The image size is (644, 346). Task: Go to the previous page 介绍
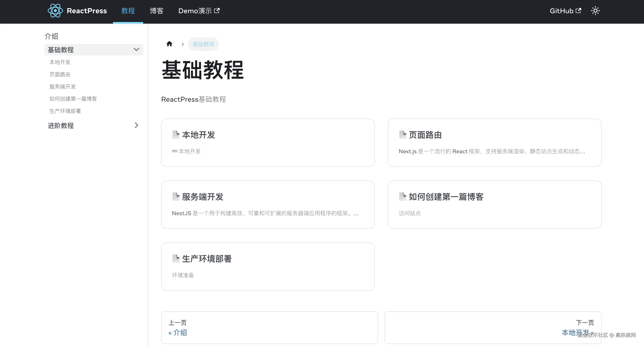[x=177, y=333]
